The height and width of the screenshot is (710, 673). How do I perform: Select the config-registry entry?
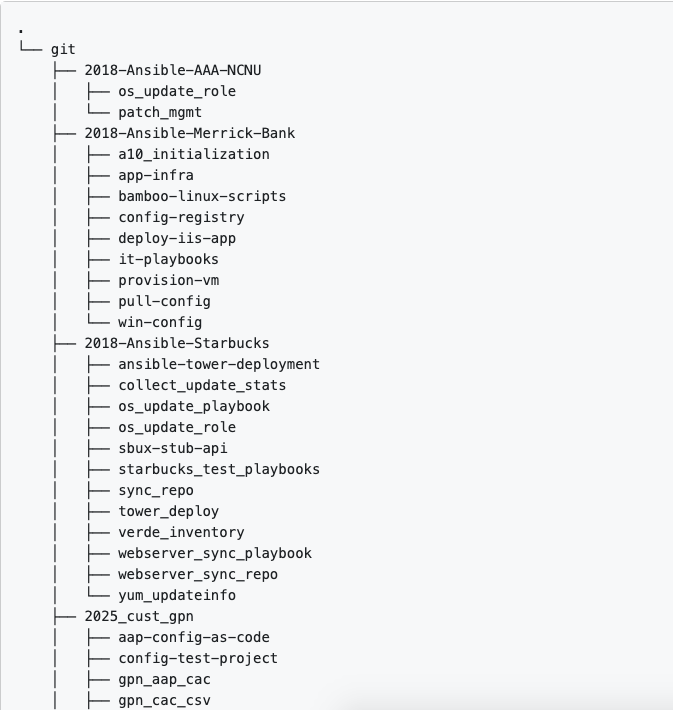(x=181, y=217)
